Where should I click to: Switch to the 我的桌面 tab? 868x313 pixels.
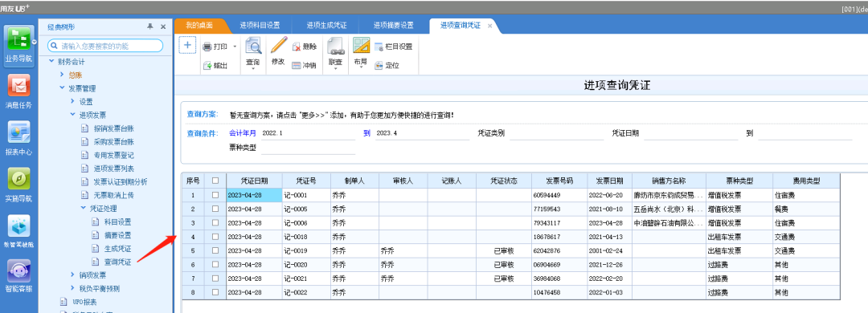pyautogui.click(x=199, y=26)
